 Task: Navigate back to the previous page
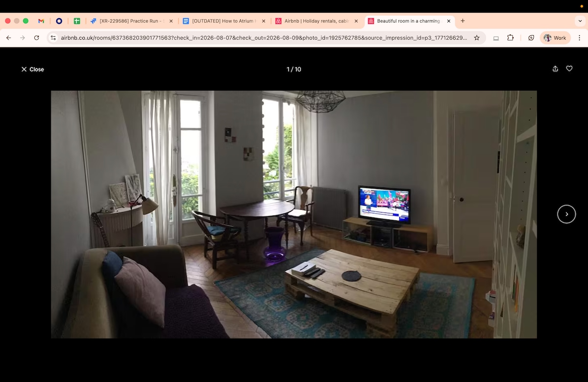click(9, 38)
